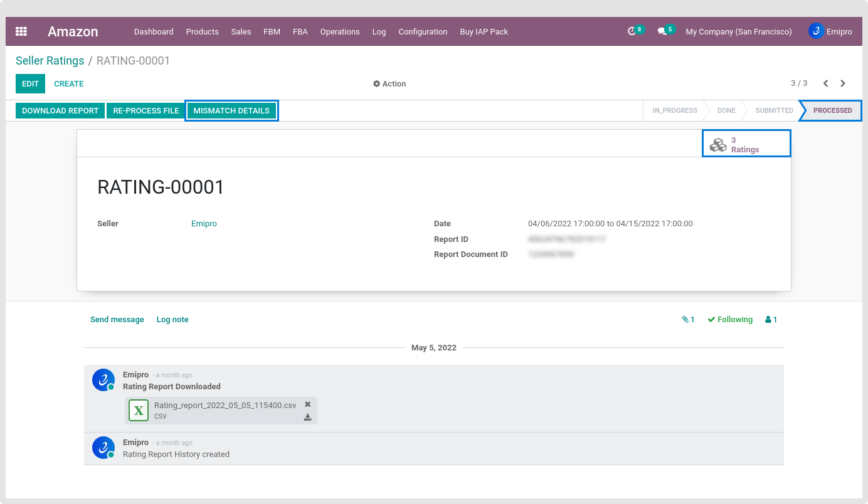Open the conversations chat bubble icon
Screen dimensions: 868x504
(662, 31)
